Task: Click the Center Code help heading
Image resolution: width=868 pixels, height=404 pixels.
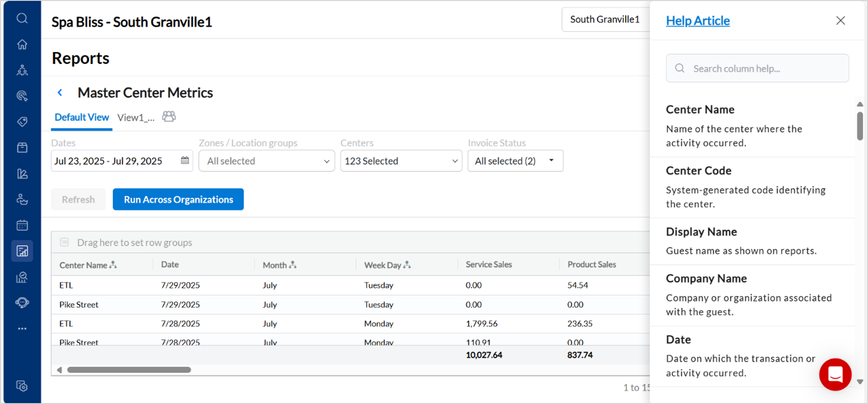Action: [x=698, y=170]
